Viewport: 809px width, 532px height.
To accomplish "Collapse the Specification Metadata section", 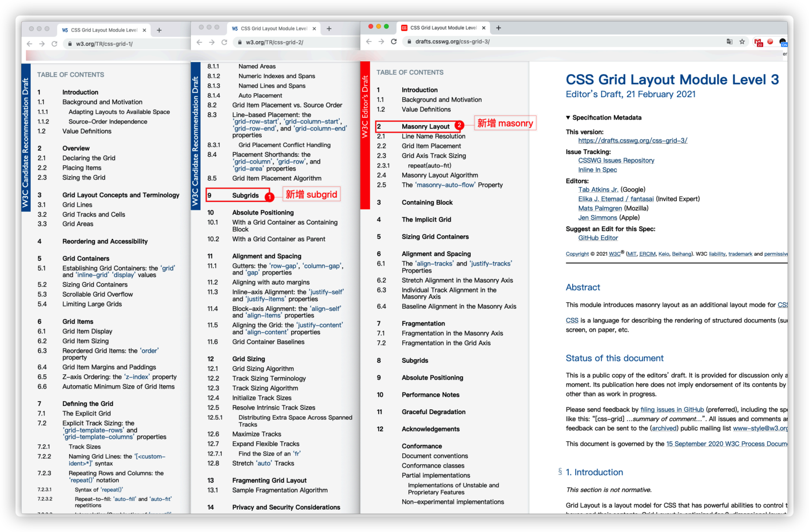I will [x=604, y=117].
